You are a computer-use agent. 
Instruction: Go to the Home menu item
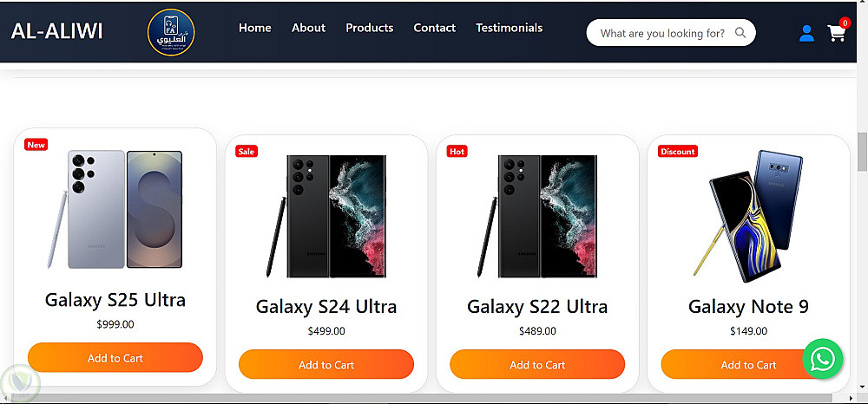tap(255, 28)
